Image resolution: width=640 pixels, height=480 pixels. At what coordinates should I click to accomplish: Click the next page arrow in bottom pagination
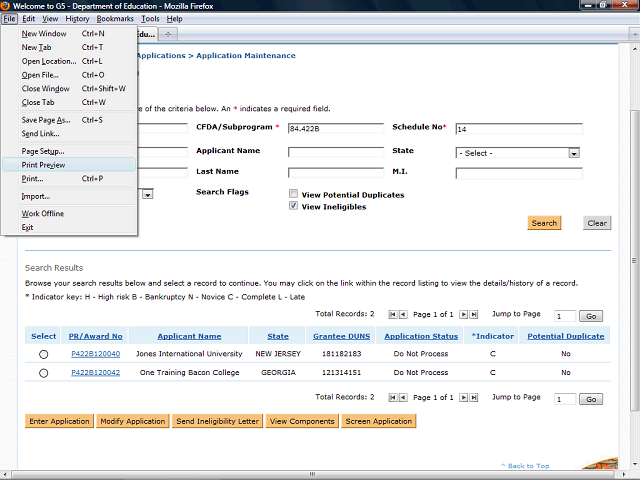[462, 398]
